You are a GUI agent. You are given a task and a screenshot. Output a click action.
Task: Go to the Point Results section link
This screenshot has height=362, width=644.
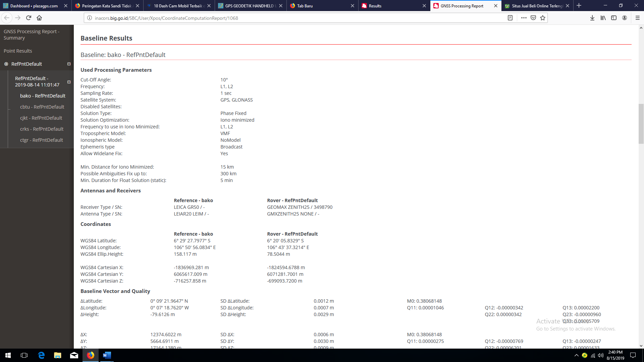pos(18,51)
